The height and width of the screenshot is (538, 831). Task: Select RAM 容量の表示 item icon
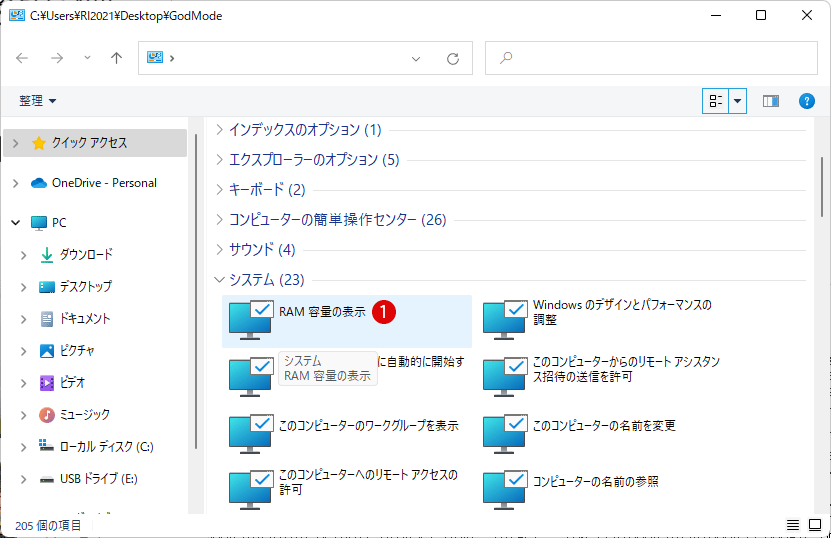pos(251,320)
